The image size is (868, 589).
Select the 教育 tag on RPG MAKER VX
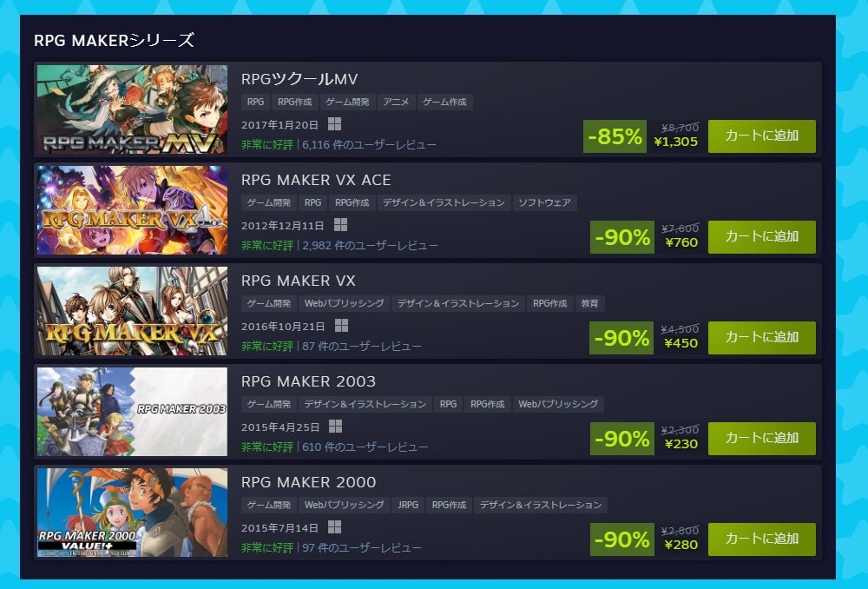click(x=589, y=304)
